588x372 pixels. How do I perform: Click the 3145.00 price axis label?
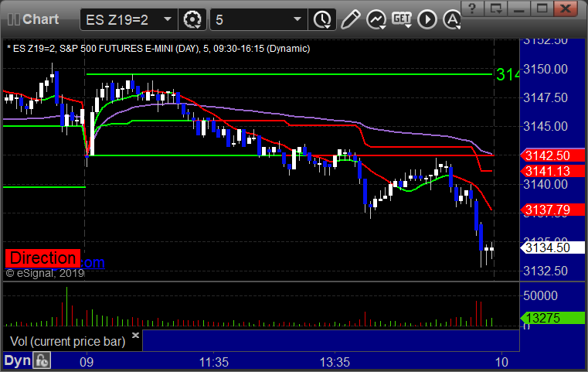(546, 127)
